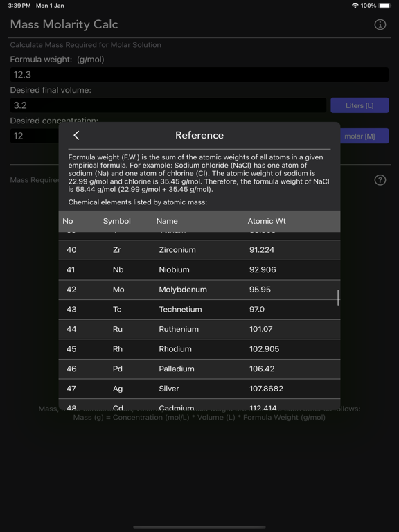This screenshot has width=399, height=532.
Task: Select the Technetium name cell
Action: [x=180, y=309]
